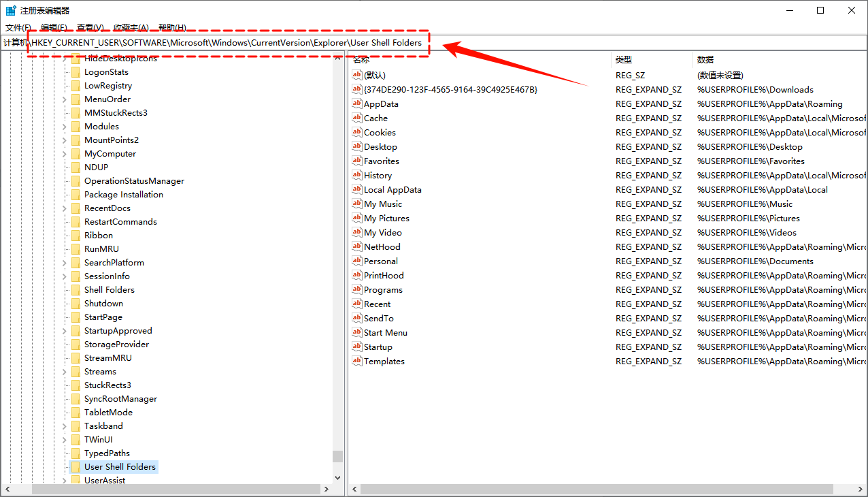Click the My Pictures value icon

coord(356,218)
